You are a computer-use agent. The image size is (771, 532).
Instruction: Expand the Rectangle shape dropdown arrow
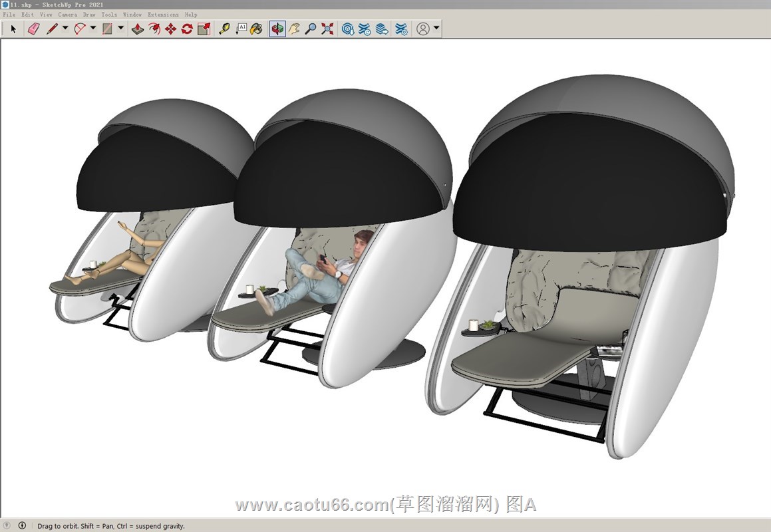pos(120,29)
